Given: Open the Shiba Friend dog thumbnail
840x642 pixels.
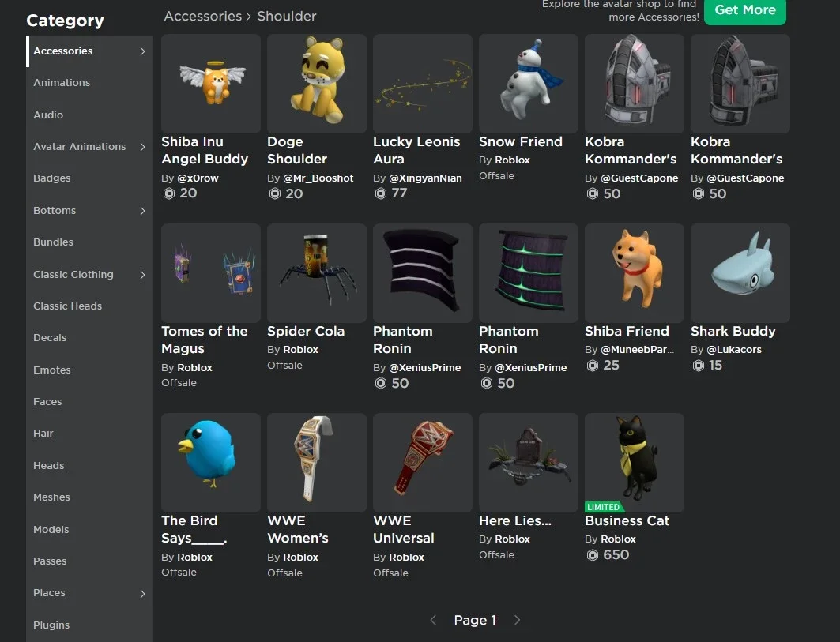Looking at the screenshot, I should 635,273.
